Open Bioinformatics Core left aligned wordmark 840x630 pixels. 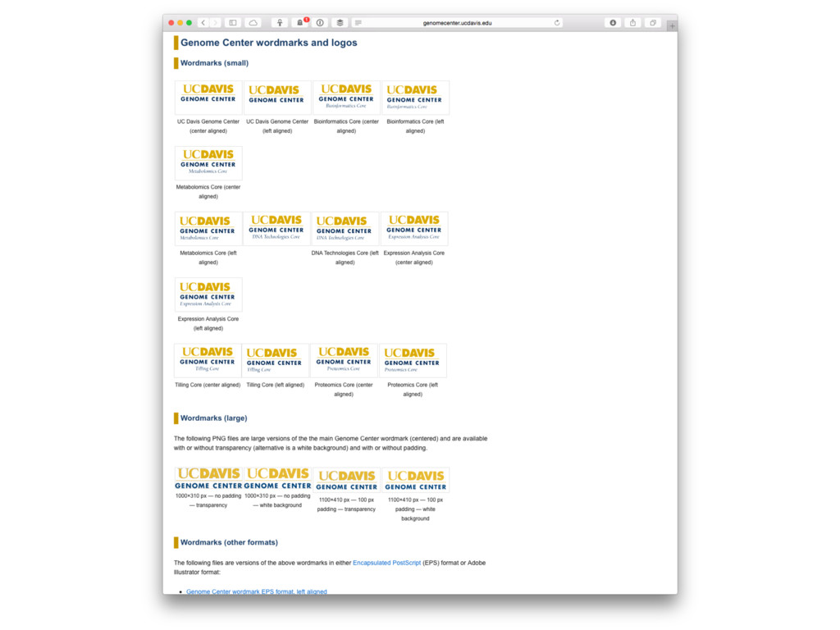[415, 98]
